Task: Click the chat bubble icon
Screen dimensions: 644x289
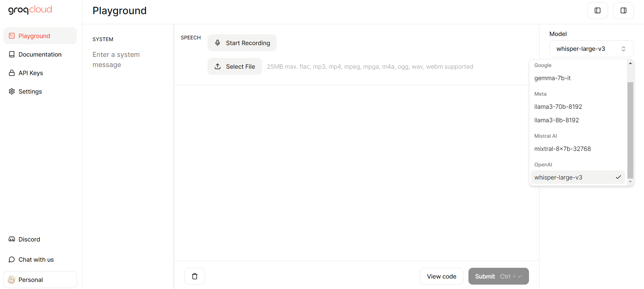Action: pos(12,259)
